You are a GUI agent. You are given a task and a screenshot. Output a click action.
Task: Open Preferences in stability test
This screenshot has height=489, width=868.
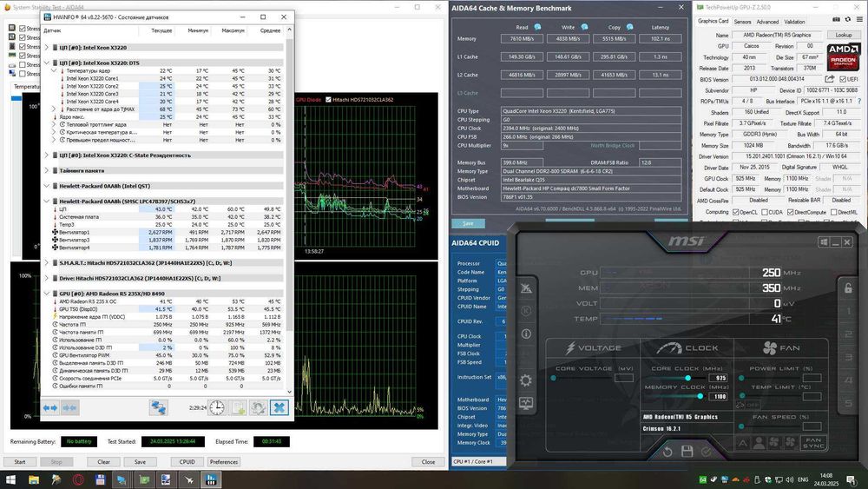[224, 462]
